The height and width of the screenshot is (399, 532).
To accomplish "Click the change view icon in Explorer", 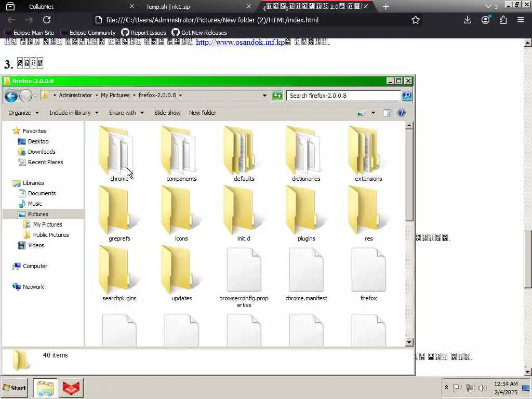I will [x=361, y=113].
